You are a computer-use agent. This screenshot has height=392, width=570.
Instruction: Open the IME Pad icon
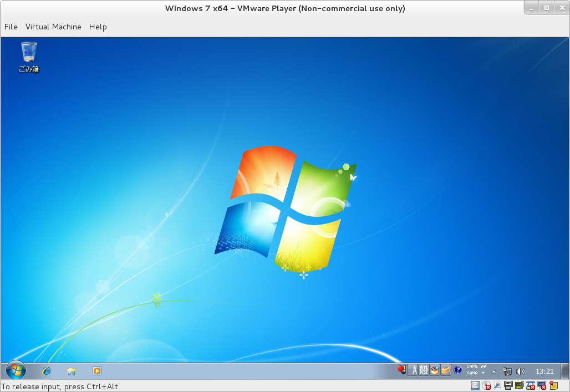(x=435, y=370)
